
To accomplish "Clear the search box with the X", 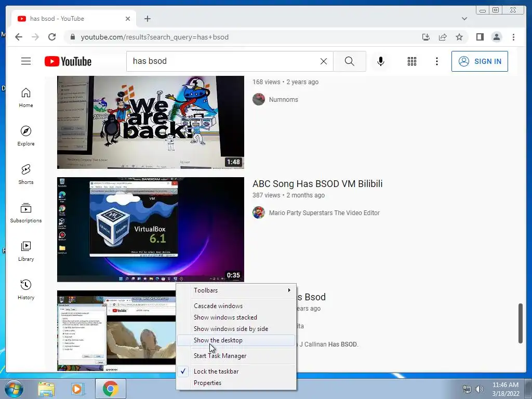I will [324, 61].
